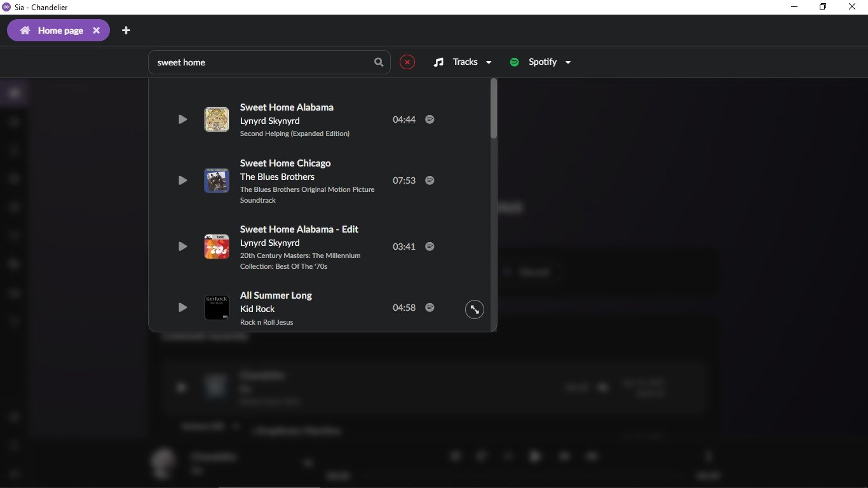The height and width of the screenshot is (488, 868).
Task: Click the 03:41 duration
Action: pyautogui.click(x=404, y=247)
